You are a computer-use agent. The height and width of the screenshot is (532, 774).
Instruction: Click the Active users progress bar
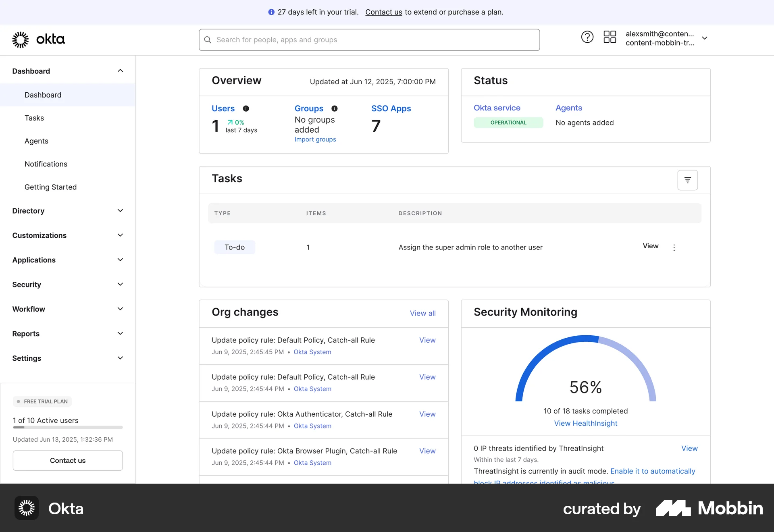67,427
